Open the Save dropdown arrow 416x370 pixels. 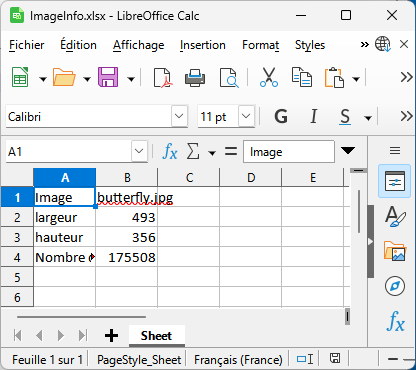point(131,79)
